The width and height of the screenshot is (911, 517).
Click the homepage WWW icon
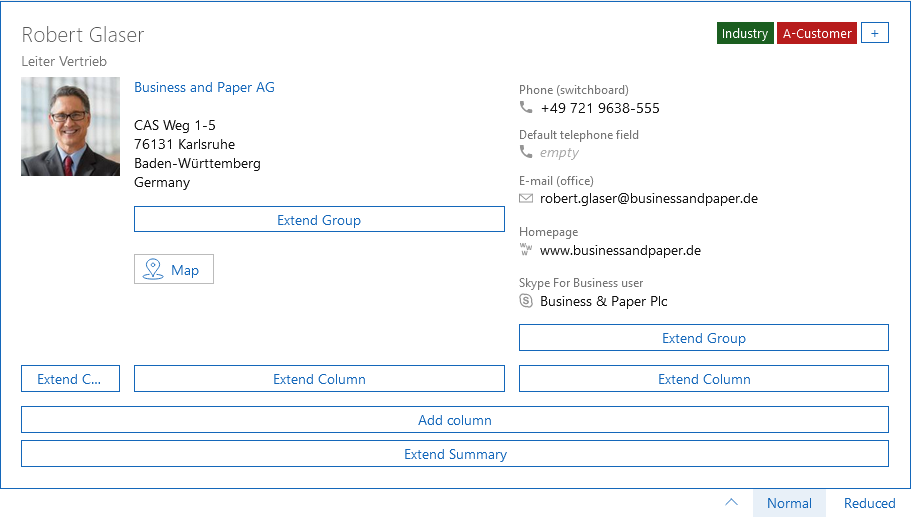(x=526, y=250)
